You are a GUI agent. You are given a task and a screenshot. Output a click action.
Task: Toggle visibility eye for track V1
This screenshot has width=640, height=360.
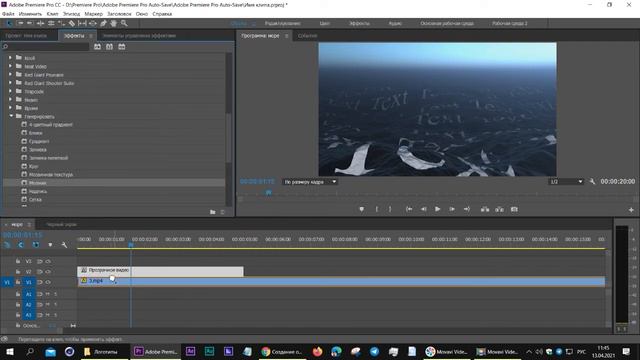[x=48, y=282]
